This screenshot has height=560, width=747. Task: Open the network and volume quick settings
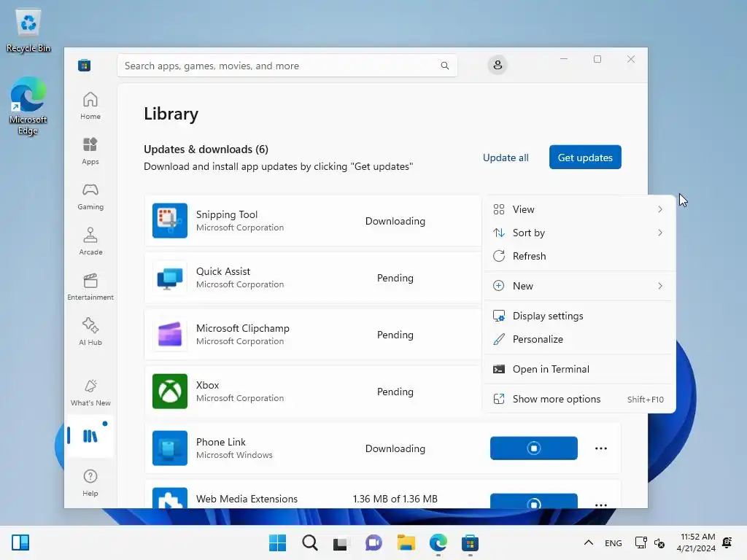(650, 542)
